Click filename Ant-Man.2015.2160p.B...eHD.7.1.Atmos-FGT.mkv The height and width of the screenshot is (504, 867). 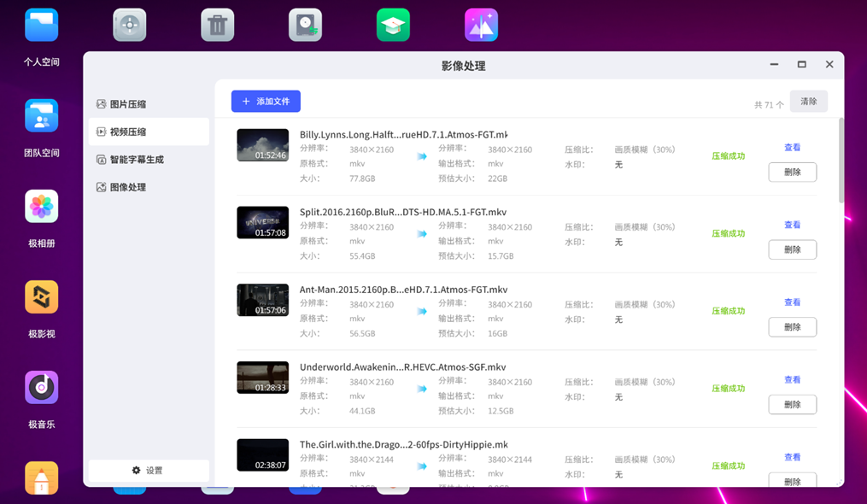tap(404, 290)
